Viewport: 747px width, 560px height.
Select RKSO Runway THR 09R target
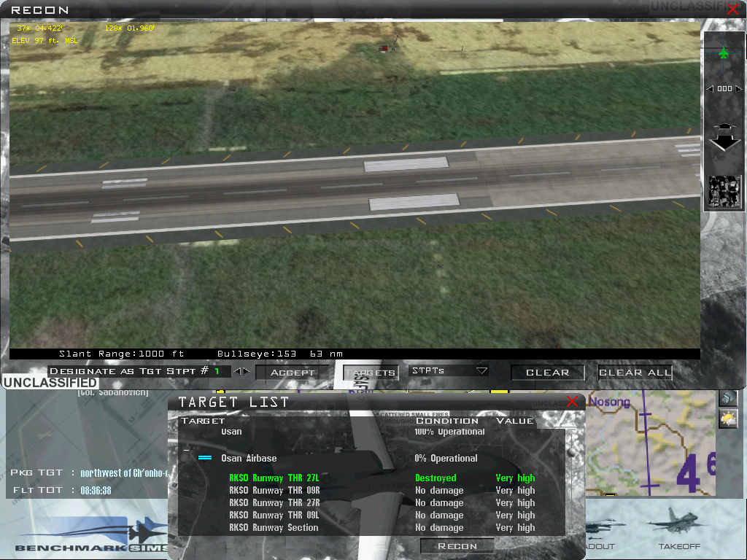point(274,490)
